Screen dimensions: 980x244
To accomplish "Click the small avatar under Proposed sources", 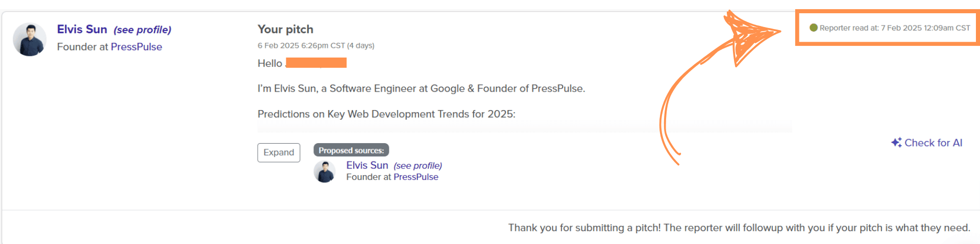I will [x=324, y=172].
